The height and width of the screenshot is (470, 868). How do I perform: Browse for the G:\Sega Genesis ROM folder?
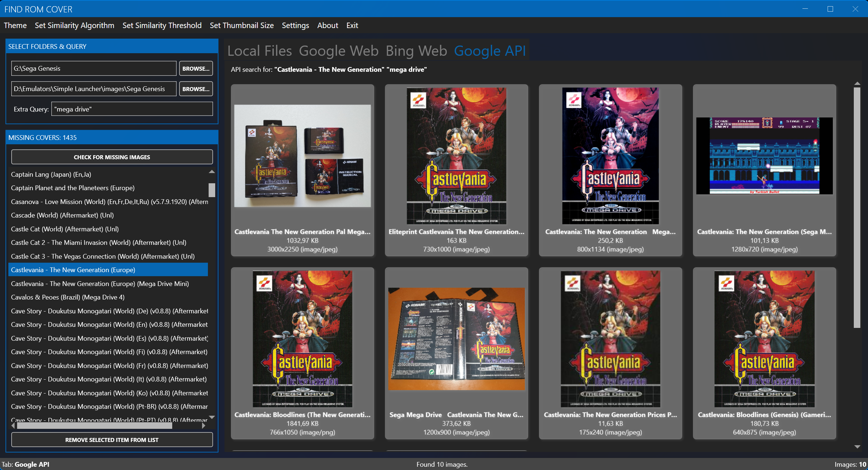point(196,68)
